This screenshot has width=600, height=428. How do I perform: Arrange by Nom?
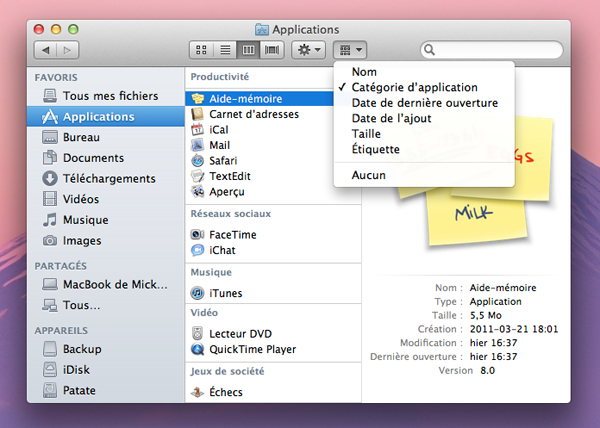[x=424, y=72]
